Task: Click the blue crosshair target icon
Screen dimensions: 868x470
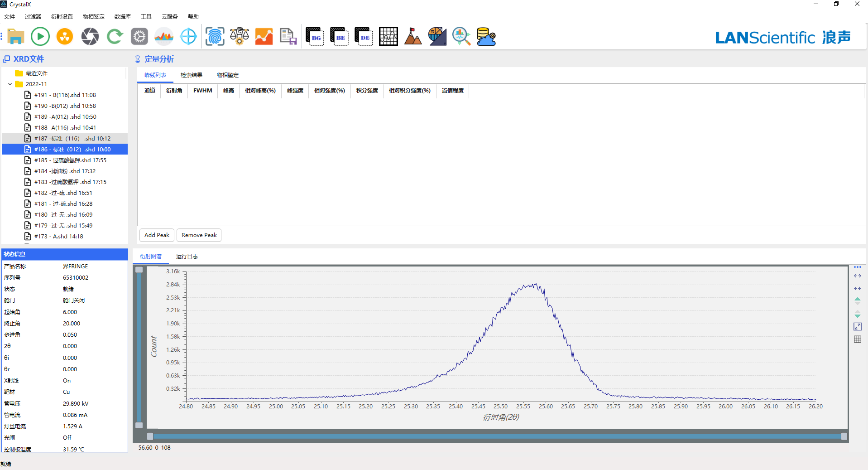Action: point(188,36)
